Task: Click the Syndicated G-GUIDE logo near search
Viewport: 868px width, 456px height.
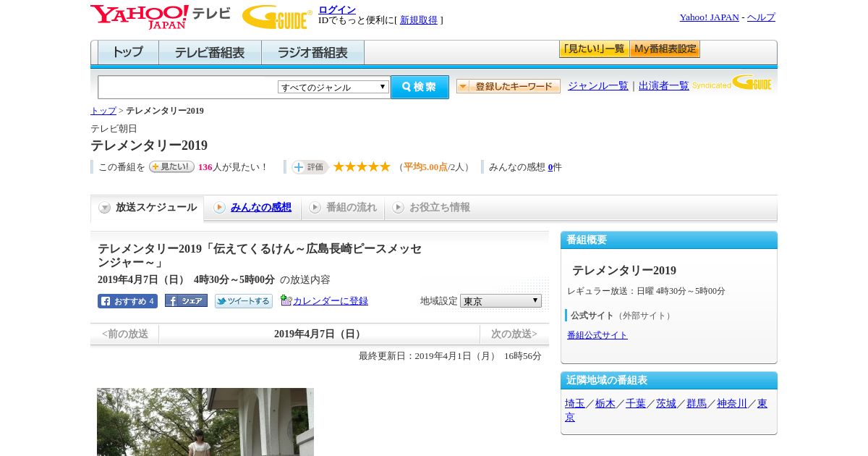Action: tap(732, 83)
